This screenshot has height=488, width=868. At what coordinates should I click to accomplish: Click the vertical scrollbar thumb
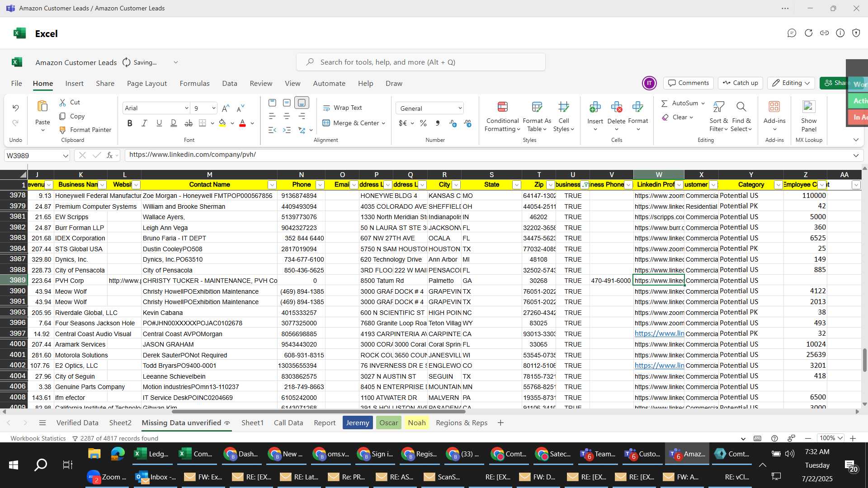point(865,360)
